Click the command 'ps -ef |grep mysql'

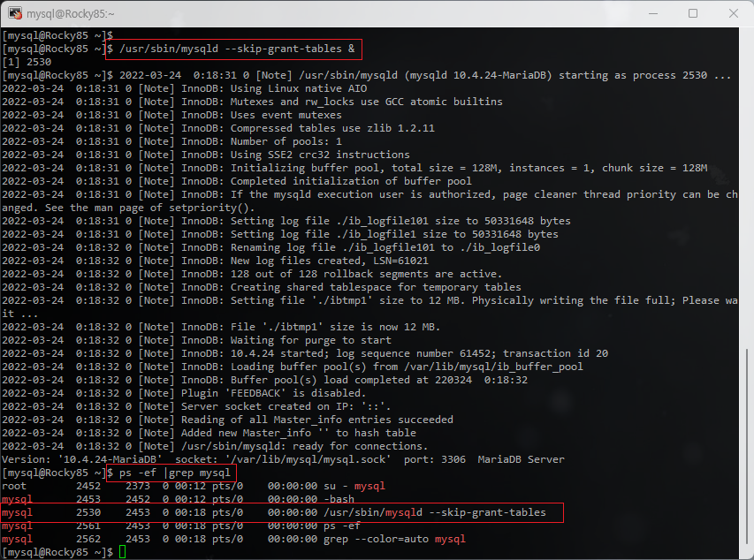tap(175, 473)
